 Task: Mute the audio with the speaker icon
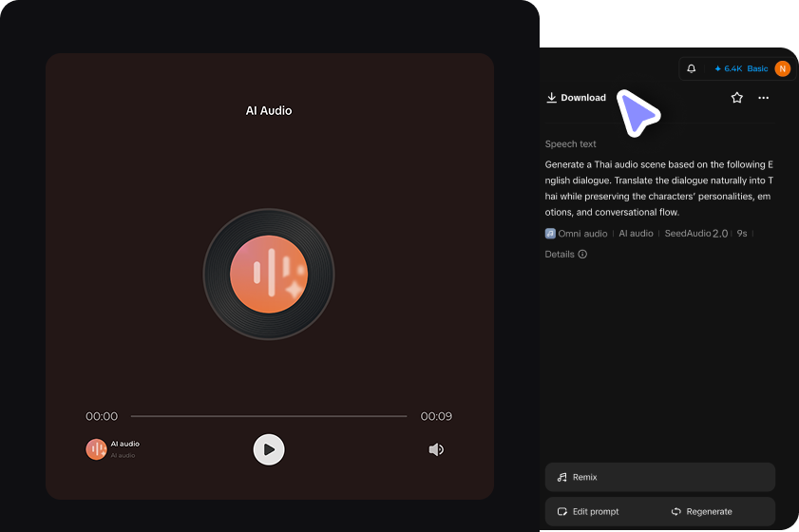click(x=436, y=449)
